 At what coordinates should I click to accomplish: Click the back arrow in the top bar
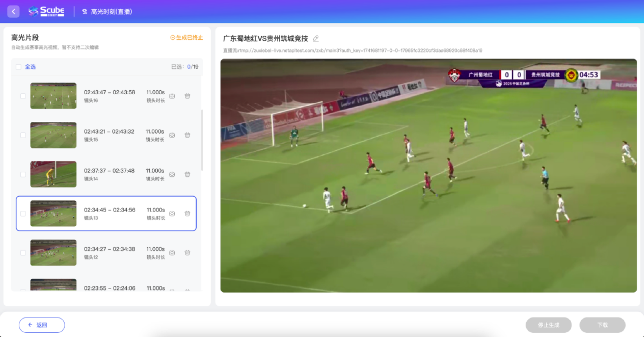13,11
